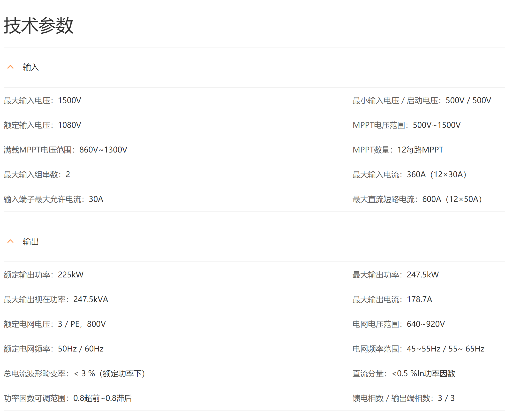The image size is (505, 420).
Task: Click 额定输出功率 225kW text
Action: click(44, 275)
